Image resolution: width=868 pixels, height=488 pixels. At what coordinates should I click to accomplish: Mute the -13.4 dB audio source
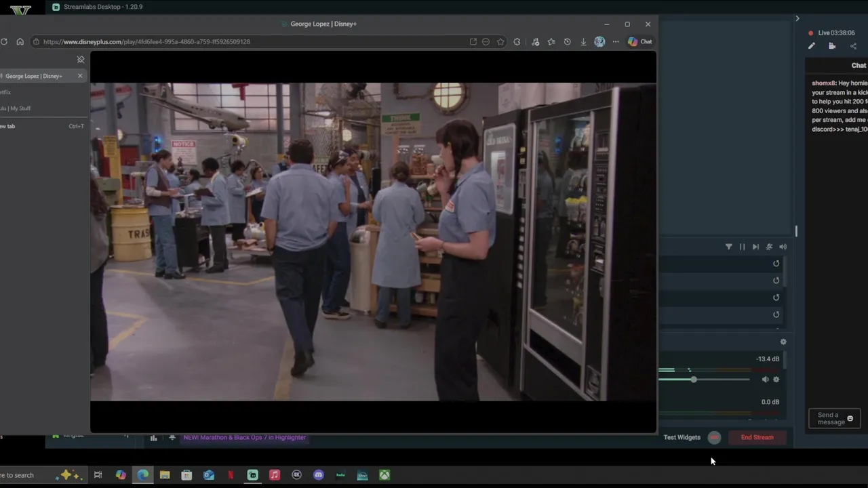click(766, 380)
